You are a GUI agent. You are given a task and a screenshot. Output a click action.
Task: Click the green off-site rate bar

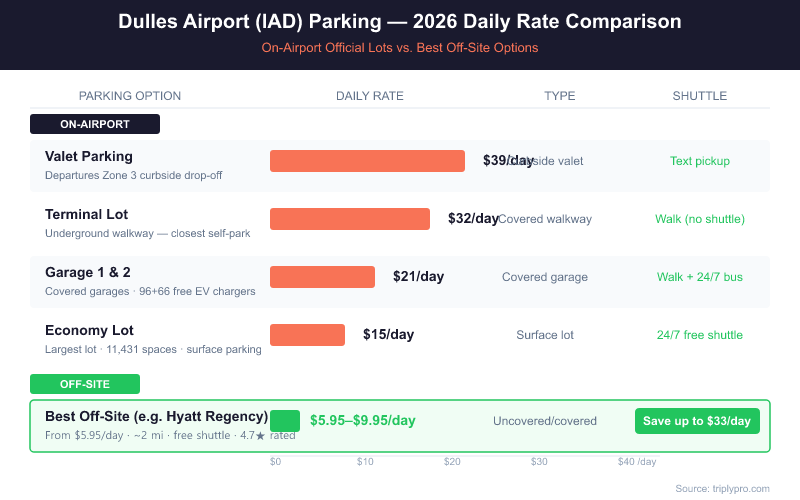[x=285, y=421]
